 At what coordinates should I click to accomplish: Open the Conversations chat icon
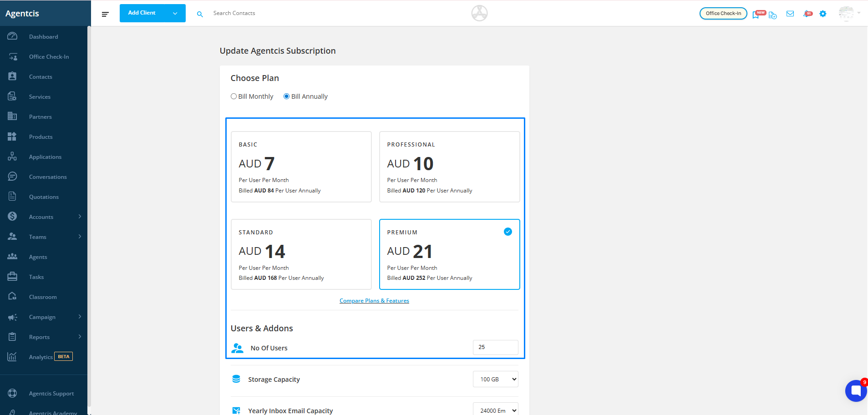coord(12,177)
